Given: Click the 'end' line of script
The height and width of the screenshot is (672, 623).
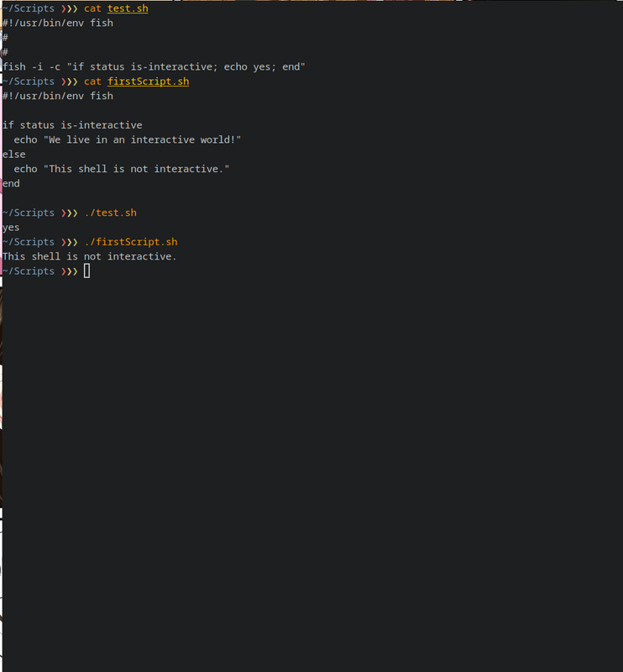Looking at the screenshot, I should click(11, 183).
